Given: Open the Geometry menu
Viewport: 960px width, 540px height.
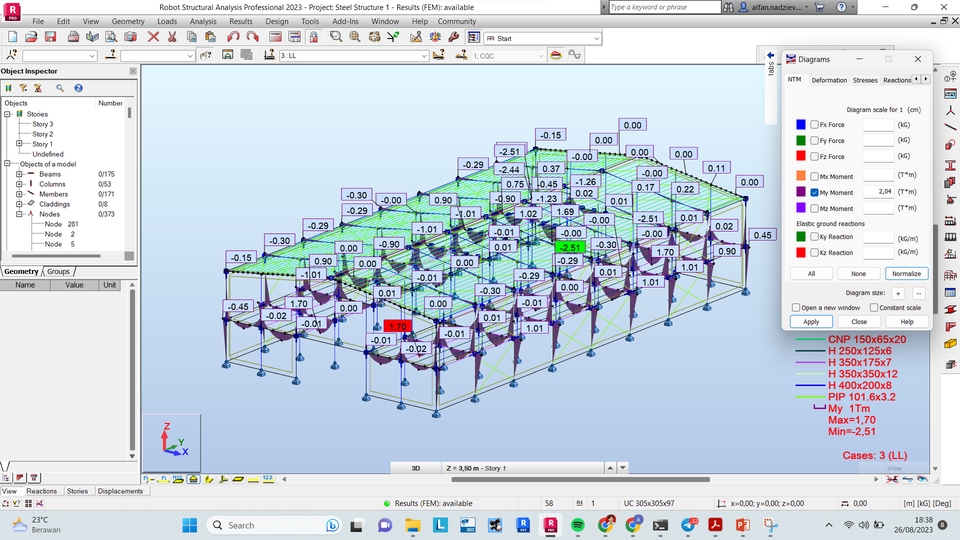Looking at the screenshot, I should click(128, 21).
